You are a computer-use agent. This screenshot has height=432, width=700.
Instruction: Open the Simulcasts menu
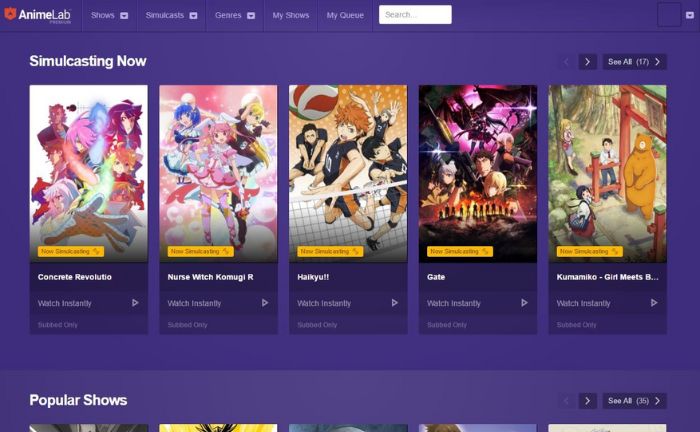pyautogui.click(x=165, y=15)
